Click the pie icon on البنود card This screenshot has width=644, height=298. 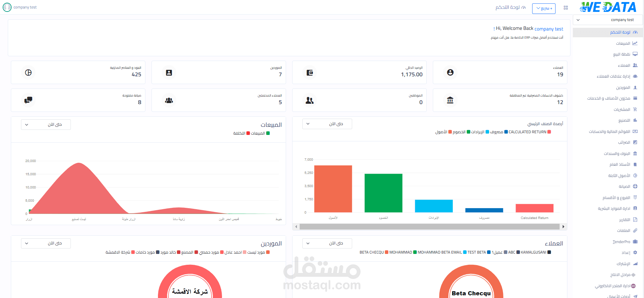pos(28,73)
